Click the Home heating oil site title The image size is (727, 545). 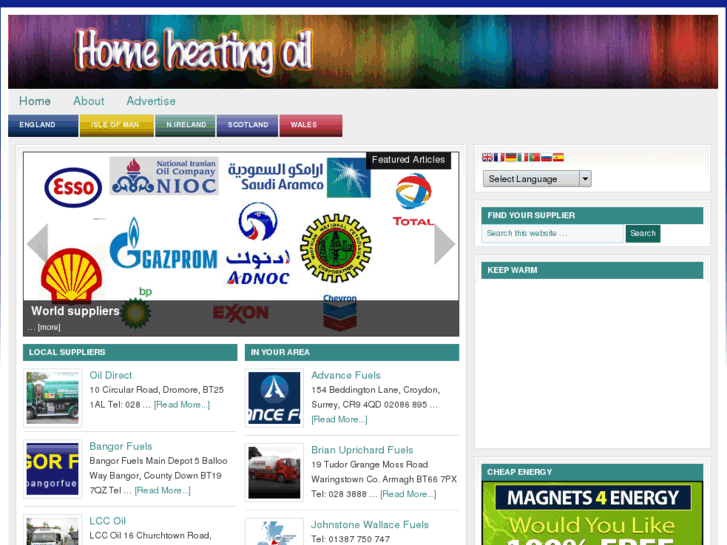pyautogui.click(x=194, y=51)
